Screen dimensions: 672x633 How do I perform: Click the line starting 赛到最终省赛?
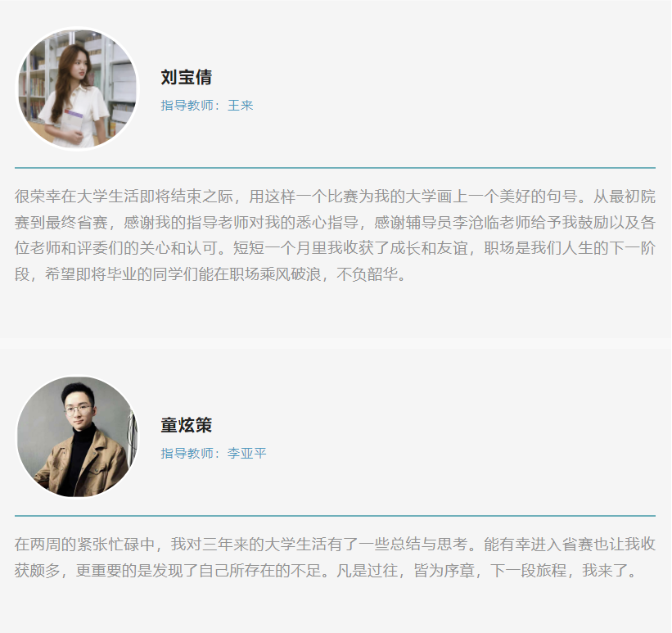(335, 222)
